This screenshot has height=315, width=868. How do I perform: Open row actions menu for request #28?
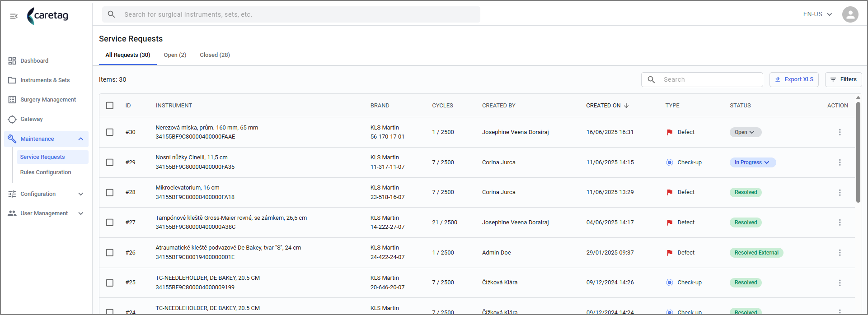pos(840,192)
